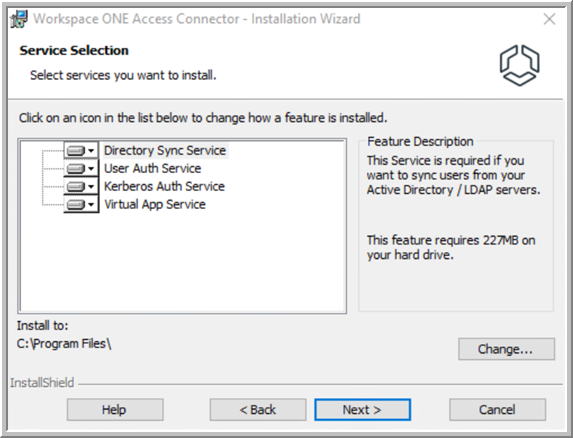Open the Help button
Screen dimensions: 573x438
tap(115, 410)
